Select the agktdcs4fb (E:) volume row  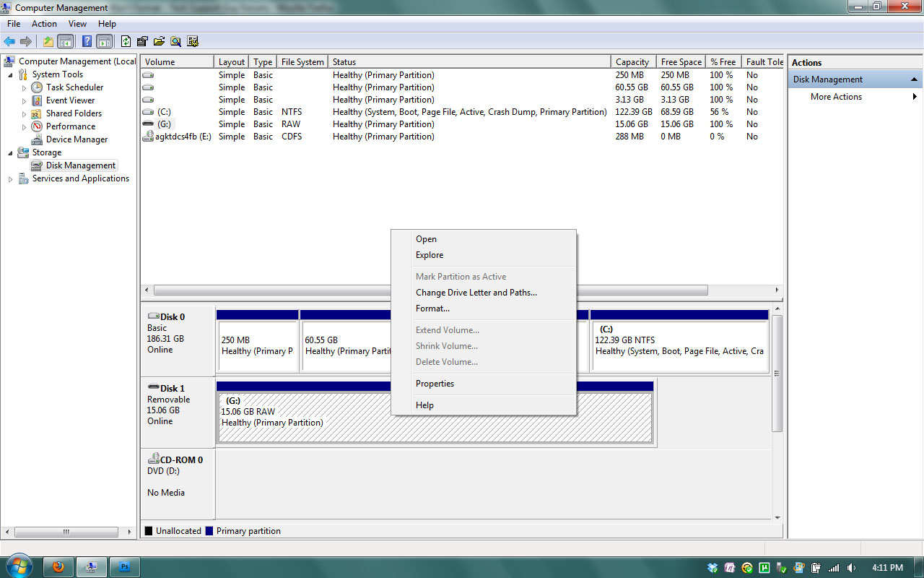tap(462, 137)
